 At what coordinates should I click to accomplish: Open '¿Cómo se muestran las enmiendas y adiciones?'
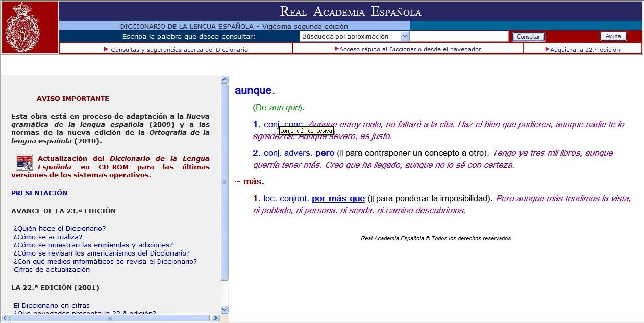[93, 245]
